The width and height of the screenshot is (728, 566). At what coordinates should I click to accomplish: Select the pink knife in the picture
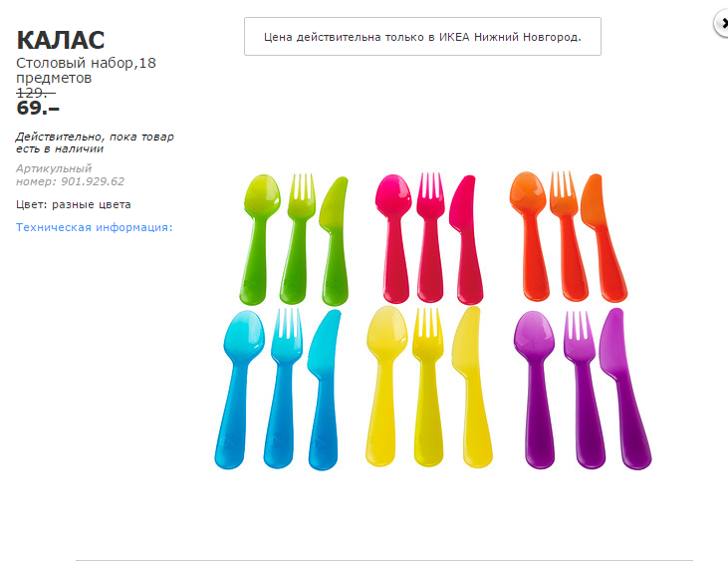point(464,235)
